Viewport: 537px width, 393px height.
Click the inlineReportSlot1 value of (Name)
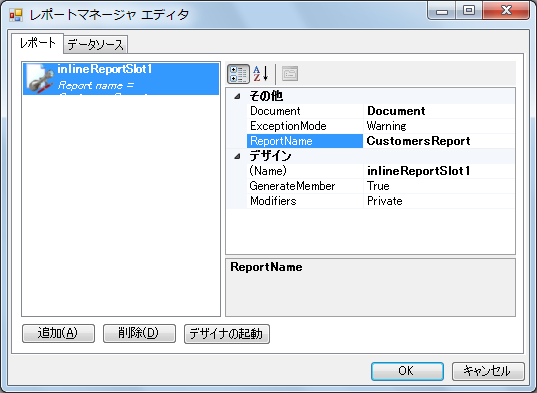[439, 171]
